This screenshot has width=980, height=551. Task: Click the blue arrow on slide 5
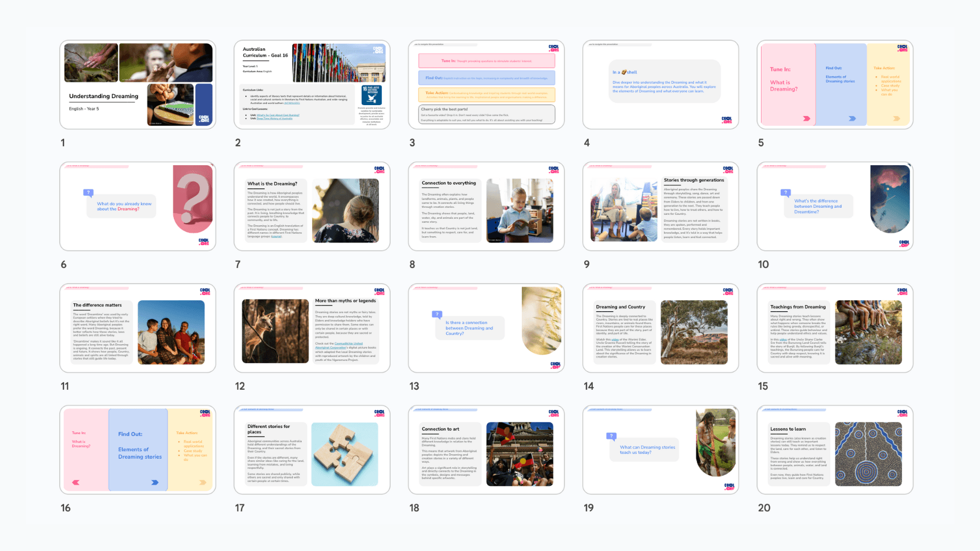852,118
